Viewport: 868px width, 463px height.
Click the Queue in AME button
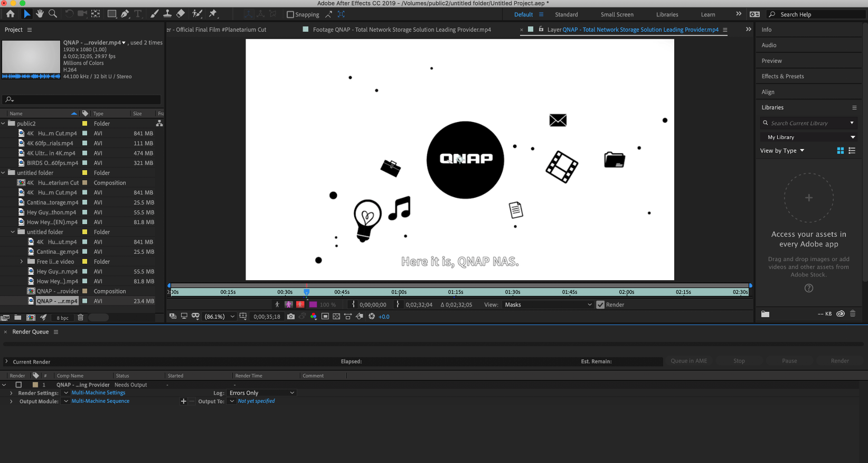pyautogui.click(x=688, y=361)
